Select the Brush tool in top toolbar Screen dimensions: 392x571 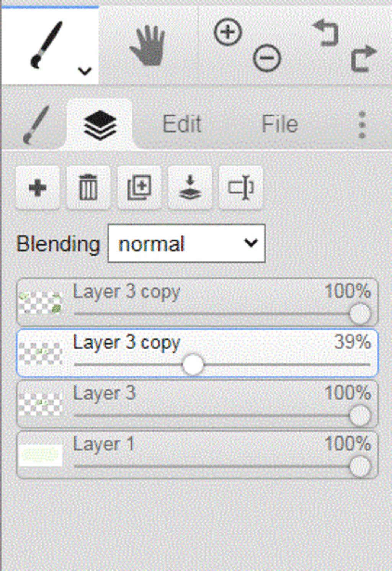pos(46,45)
